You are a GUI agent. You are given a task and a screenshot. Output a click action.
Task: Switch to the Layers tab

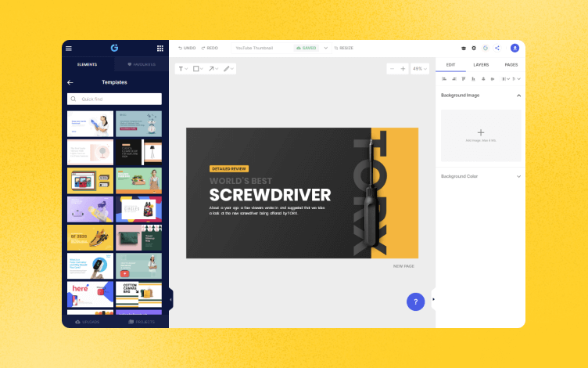481,65
